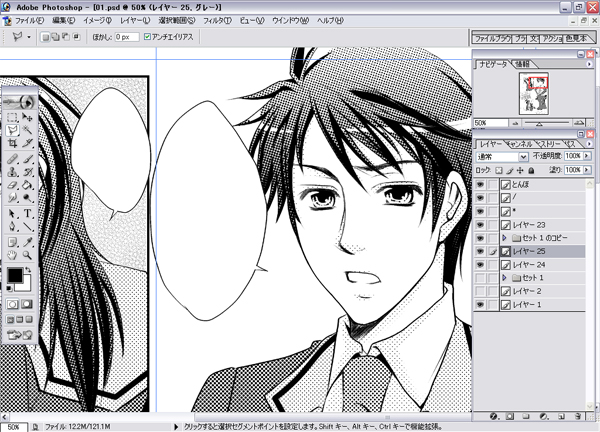Open the fill (塗り) slider arrow
Viewport: 600px width, 432px height.
(587, 170)
